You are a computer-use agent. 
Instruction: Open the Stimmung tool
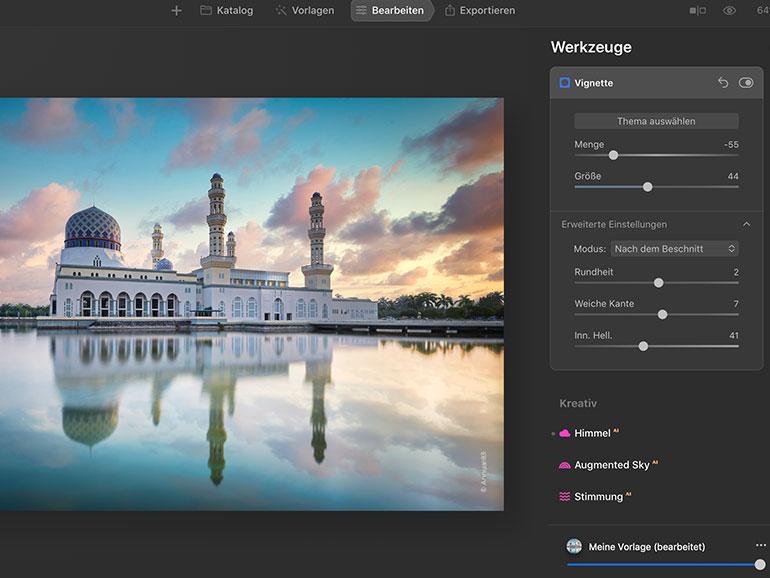click(x=598, y=497)
